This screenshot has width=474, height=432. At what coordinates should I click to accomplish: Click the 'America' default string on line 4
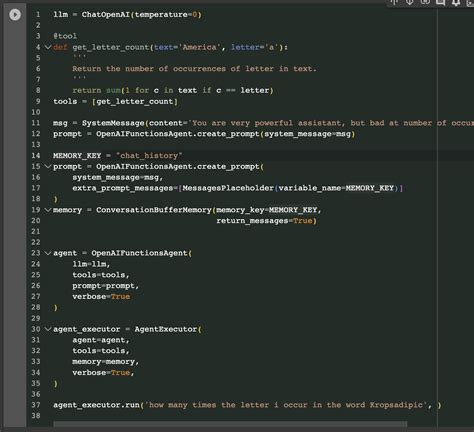tap(199, 47)
